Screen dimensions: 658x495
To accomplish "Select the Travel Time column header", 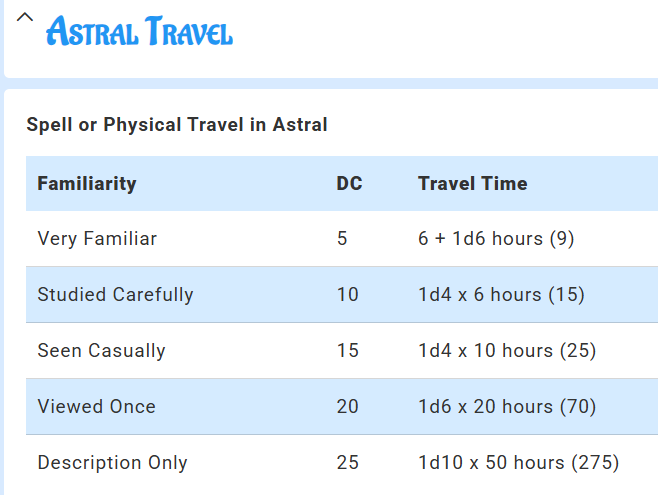I will pos(472,184).
